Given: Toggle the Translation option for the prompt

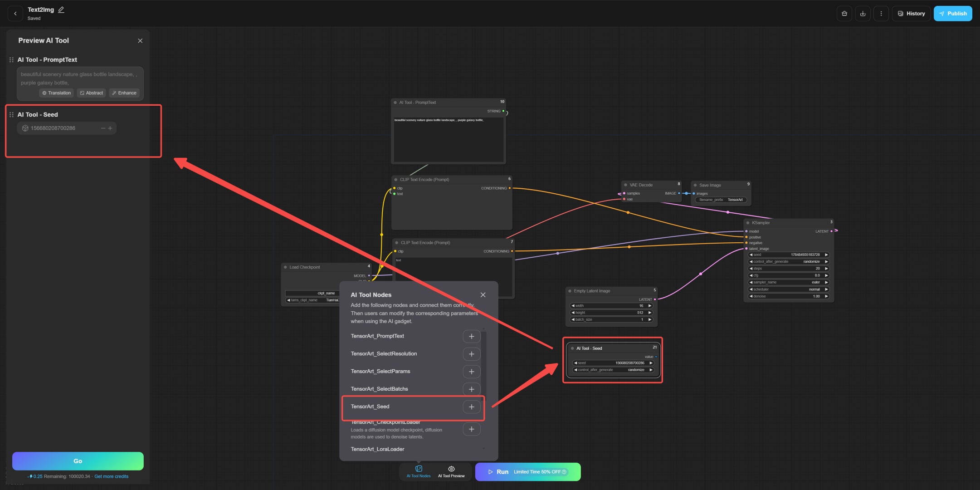Looking at the screenshot, I should 56,93.
